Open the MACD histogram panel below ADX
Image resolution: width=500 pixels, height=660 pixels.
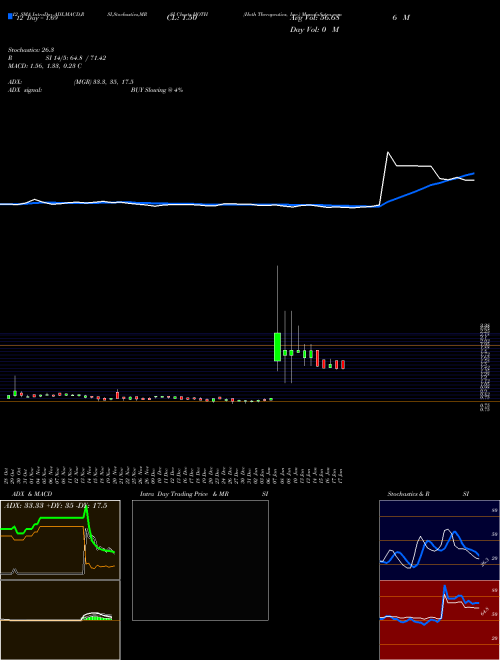pos(60,620)
